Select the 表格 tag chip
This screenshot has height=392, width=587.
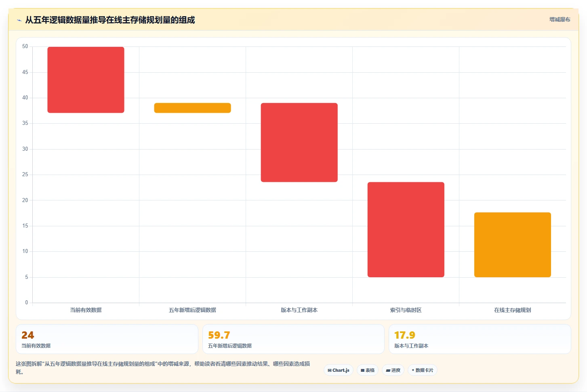(368, 370)
